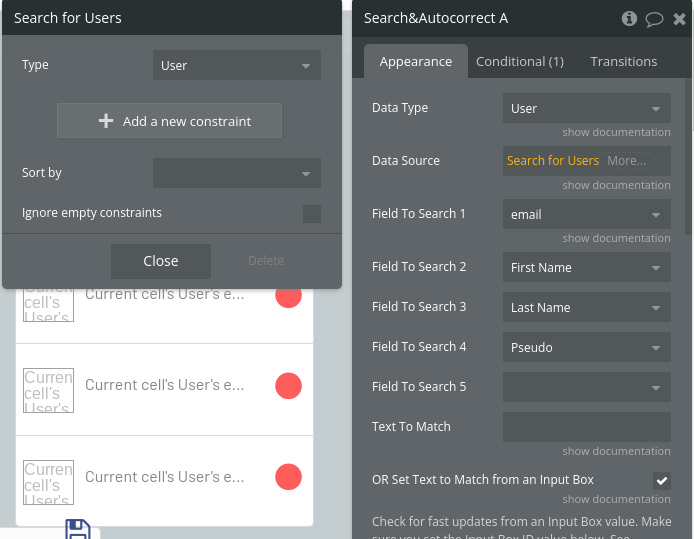This screenshot has height=539, width=694.
Task: Expand the Sort by dropdown
Action: click(x=237, y=173)
